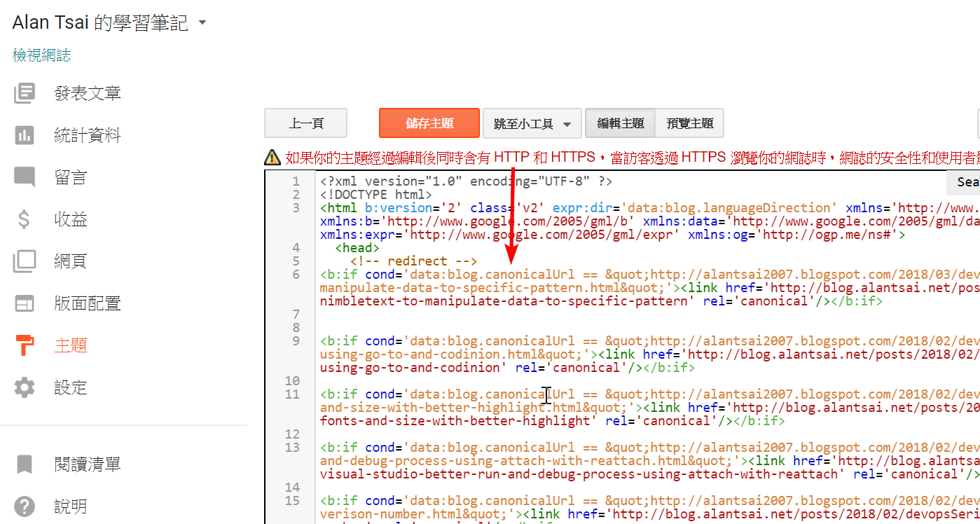Select 網頁 in the sidebar
980x524 pixels.
click(71, 261)
